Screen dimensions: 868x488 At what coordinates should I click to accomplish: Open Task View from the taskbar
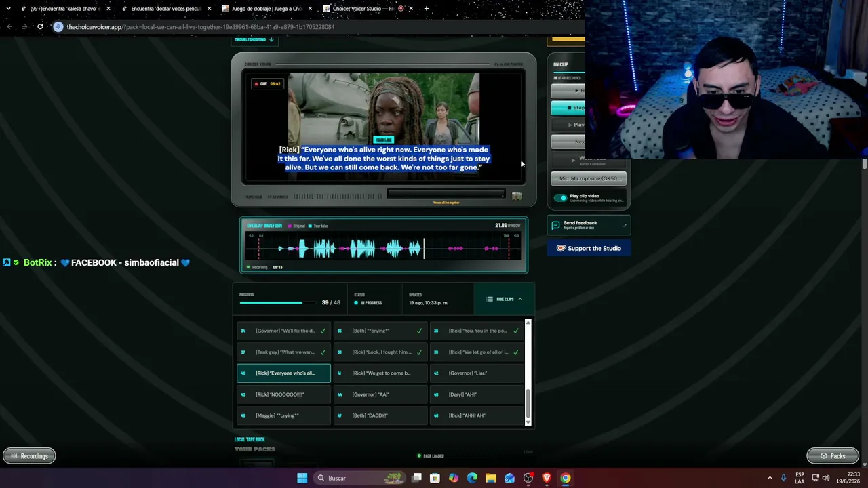(417, 478)
